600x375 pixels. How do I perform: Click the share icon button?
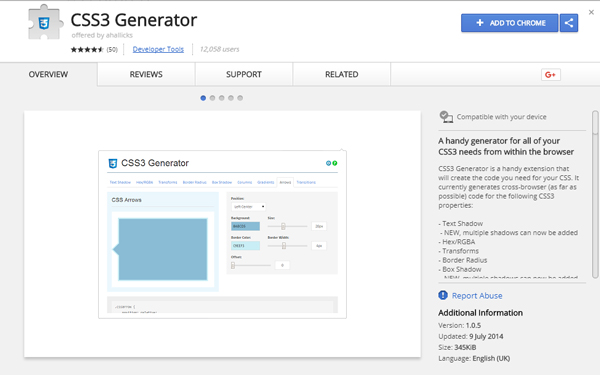pyautogui.click(x=569, y=23)
